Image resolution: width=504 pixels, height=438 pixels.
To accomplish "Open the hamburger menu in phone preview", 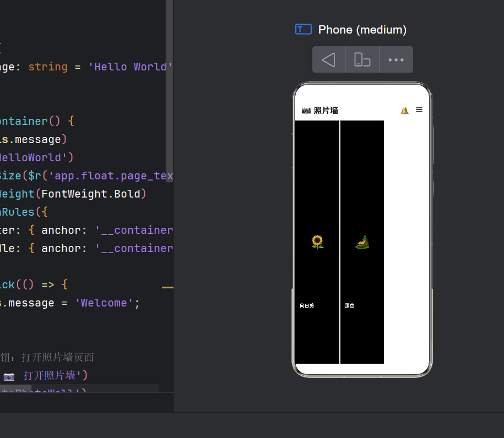I will click(419, 110).
